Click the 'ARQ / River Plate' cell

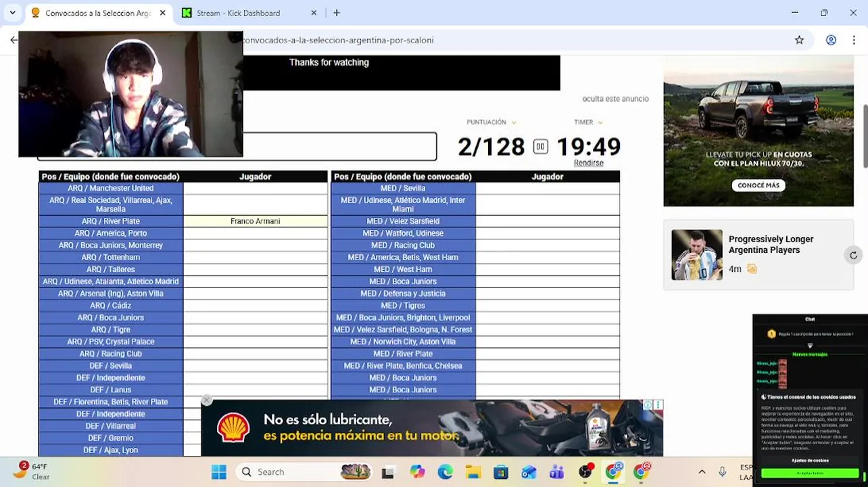(x=111, y=221)
